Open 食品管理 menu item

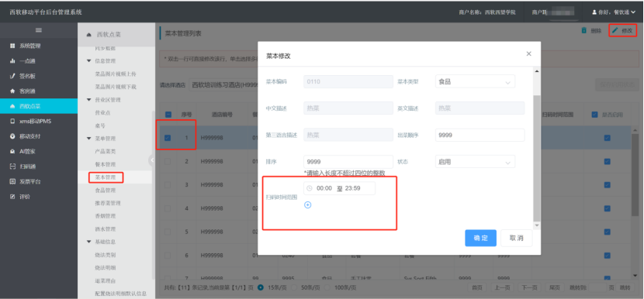tap(106, 191)
